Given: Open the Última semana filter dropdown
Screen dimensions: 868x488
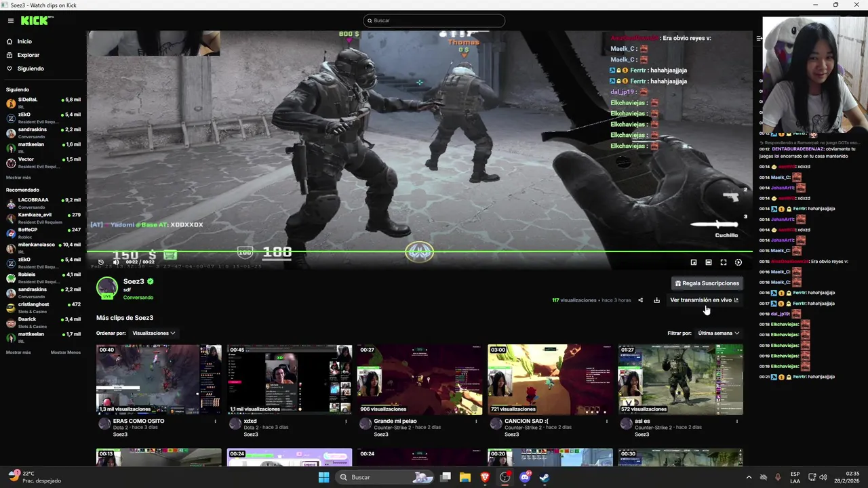Looking at the screenshot, I should (718, 333).
